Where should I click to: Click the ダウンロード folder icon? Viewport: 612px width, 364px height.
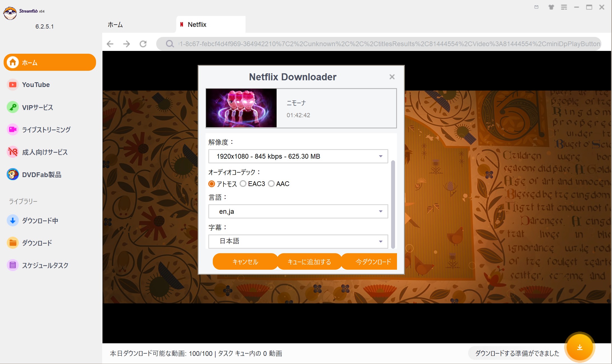[13, 243]
